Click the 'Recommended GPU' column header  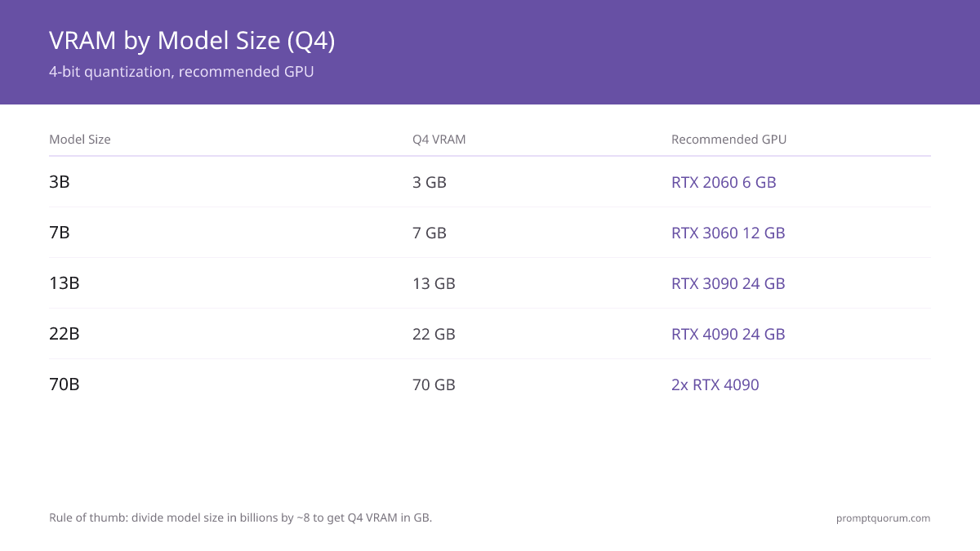729,140
